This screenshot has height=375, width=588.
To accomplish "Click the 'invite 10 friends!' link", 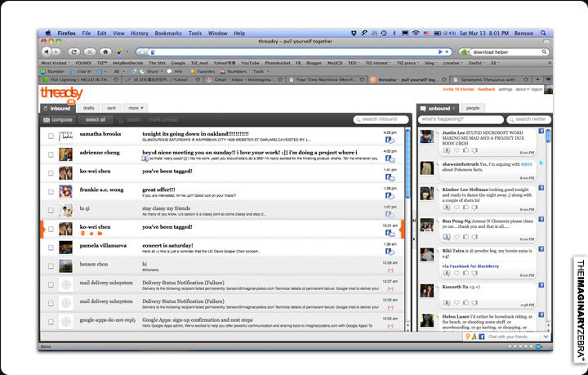I will 458,89.
